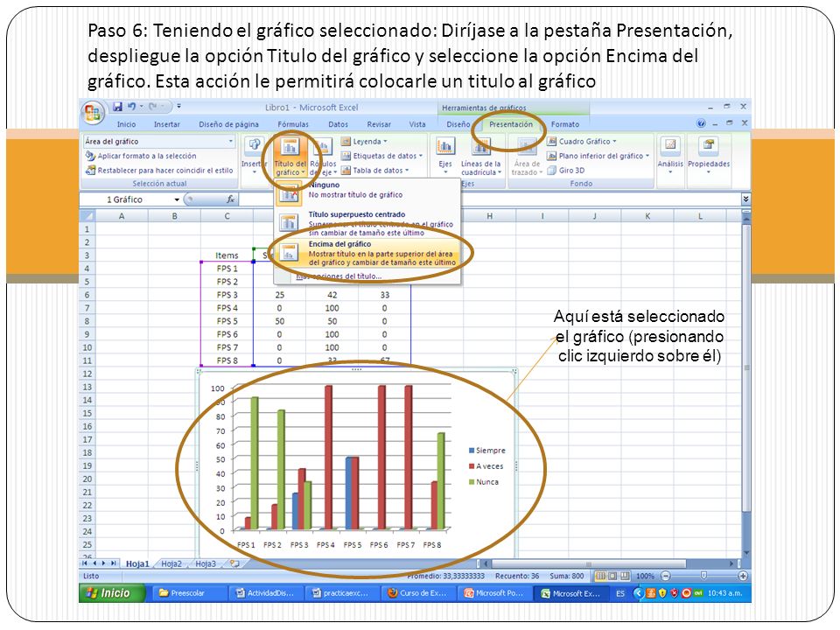
Task: Switch to Normal view icon in status bar
Action: 600,577
